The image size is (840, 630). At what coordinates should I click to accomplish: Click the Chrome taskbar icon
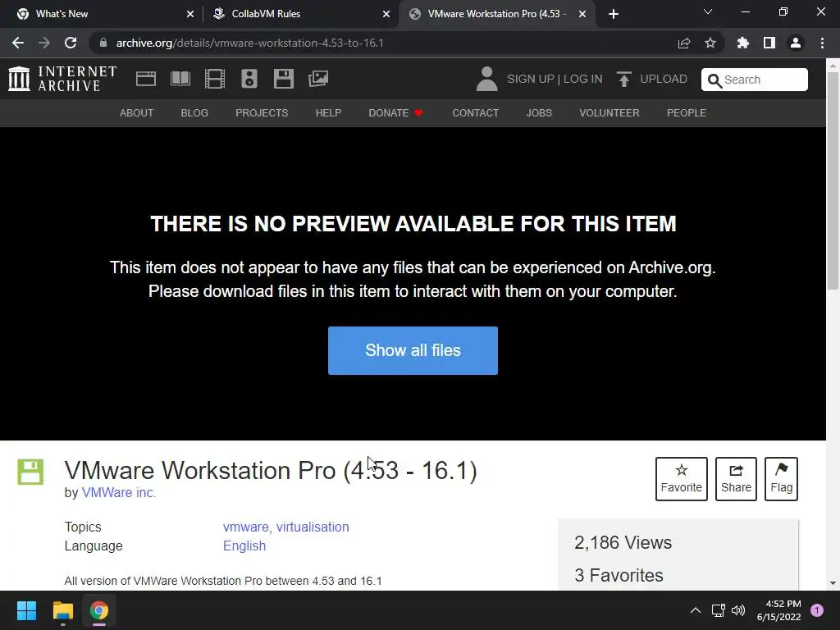point(99,610)
